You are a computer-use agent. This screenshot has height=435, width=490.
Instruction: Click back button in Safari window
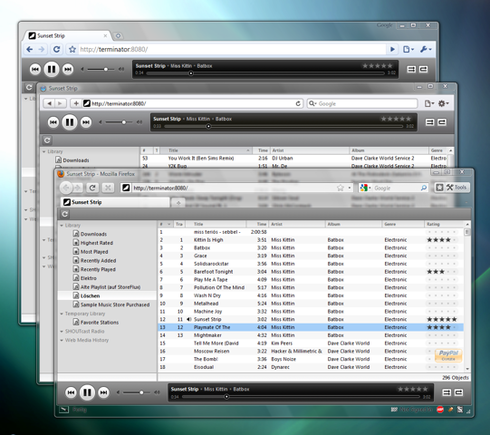49,104
